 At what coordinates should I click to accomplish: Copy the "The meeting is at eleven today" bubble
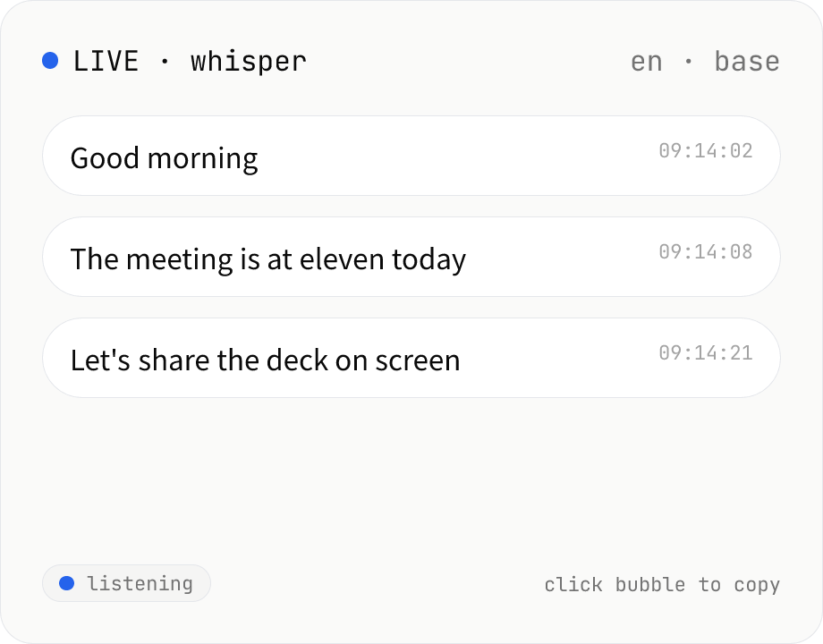tap(411, 257)
